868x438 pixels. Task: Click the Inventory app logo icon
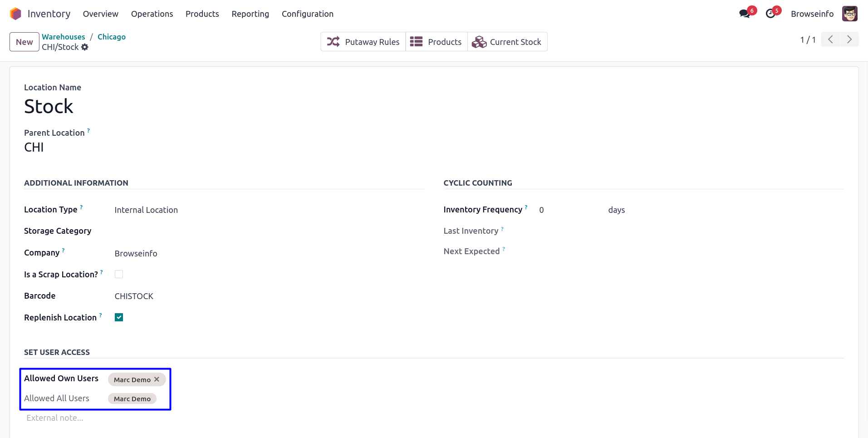click(x=15, y=14)
